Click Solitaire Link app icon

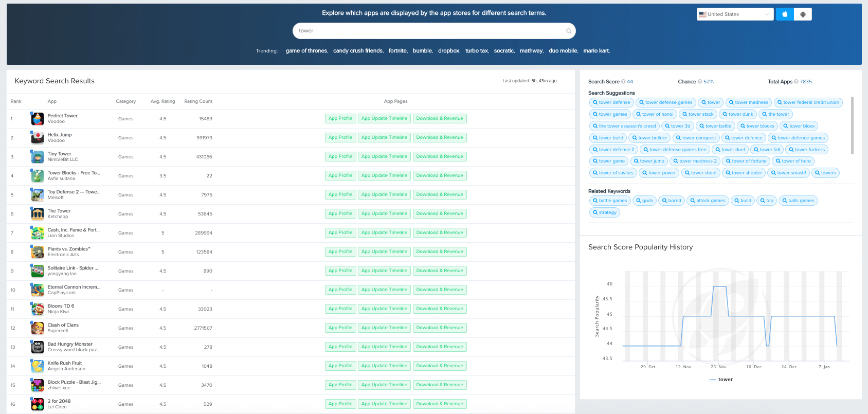tap(37, 271)
